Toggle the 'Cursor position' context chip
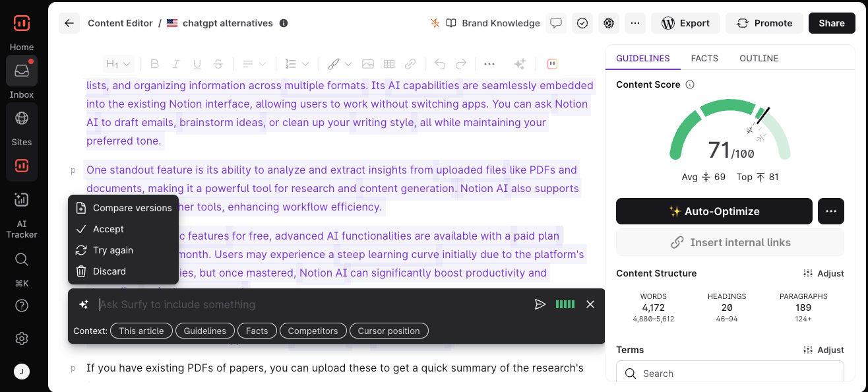 pos(388,331)
